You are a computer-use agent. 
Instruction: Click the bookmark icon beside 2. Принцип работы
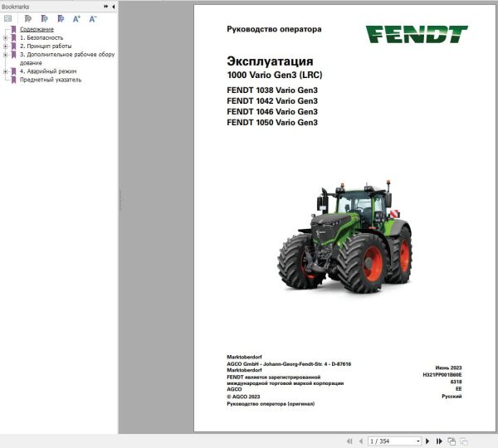click(x=13, y=46)
